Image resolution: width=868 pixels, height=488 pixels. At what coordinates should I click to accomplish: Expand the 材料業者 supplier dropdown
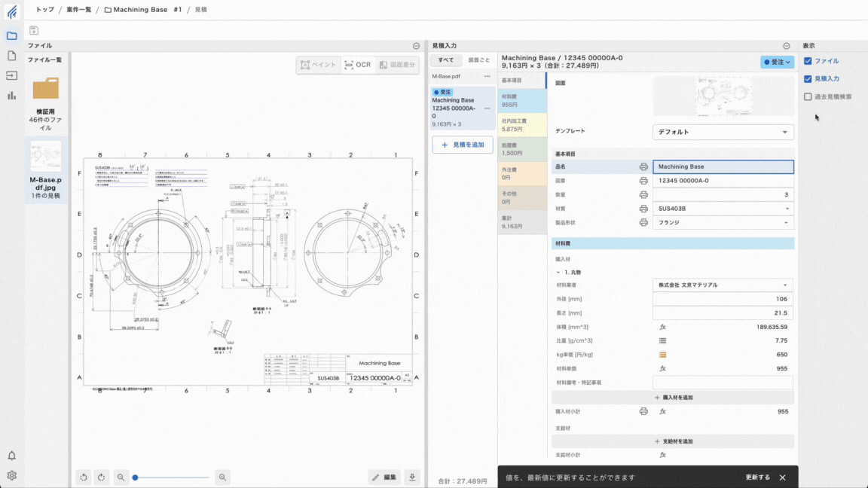point(723,285)
